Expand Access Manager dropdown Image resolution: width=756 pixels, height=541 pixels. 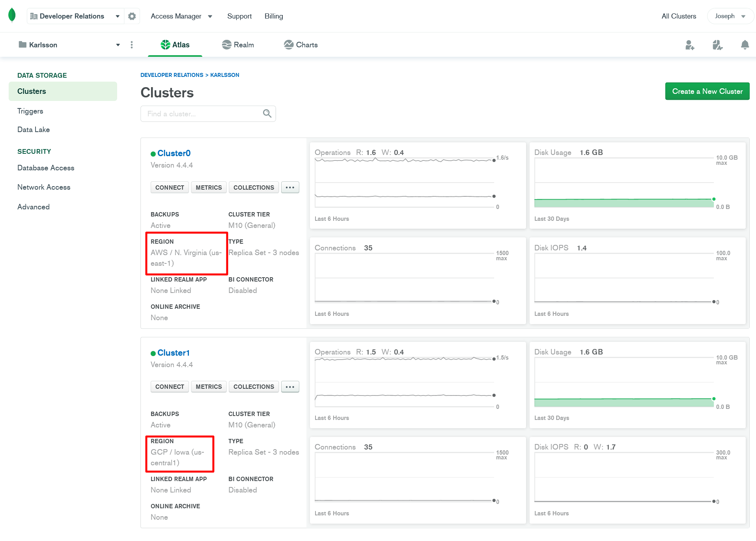181,16
